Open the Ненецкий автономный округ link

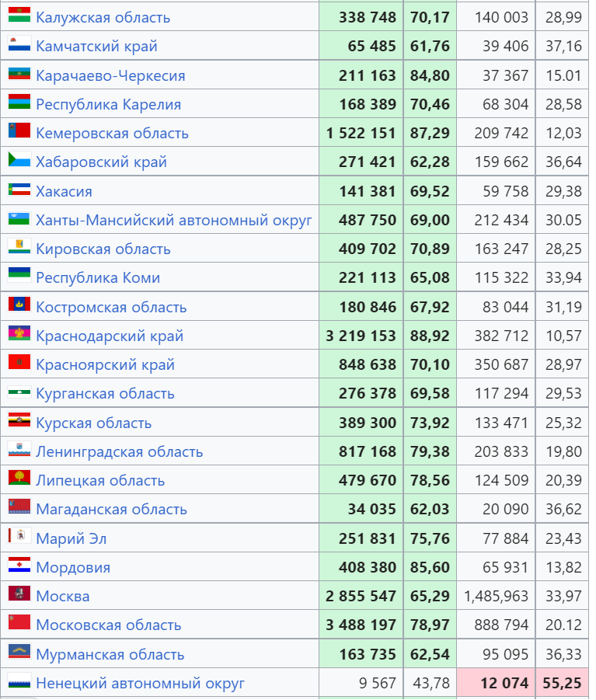click(x=140, y=683)
